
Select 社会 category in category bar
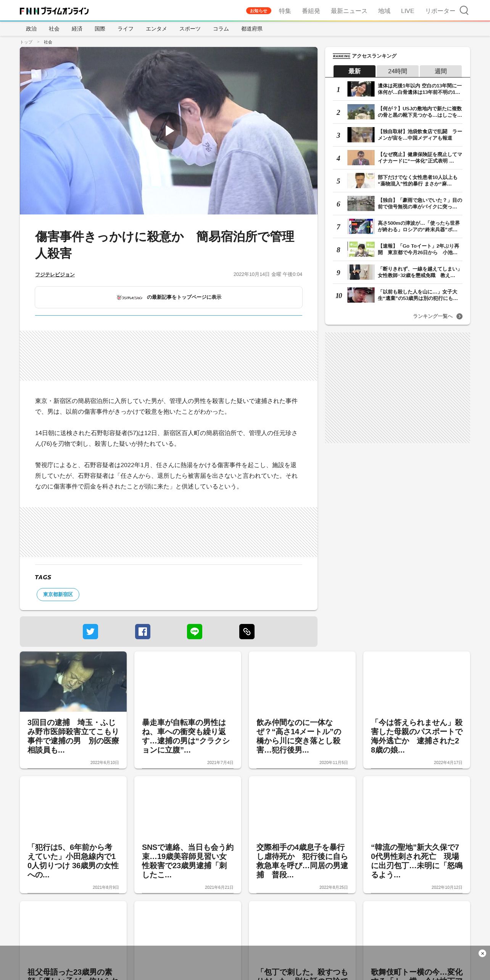point(54,29)
